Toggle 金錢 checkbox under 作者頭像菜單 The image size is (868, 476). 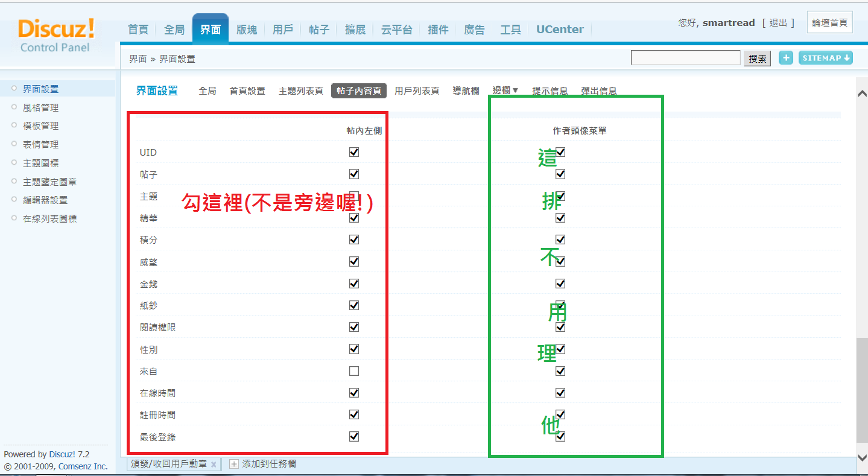(560, 284)
